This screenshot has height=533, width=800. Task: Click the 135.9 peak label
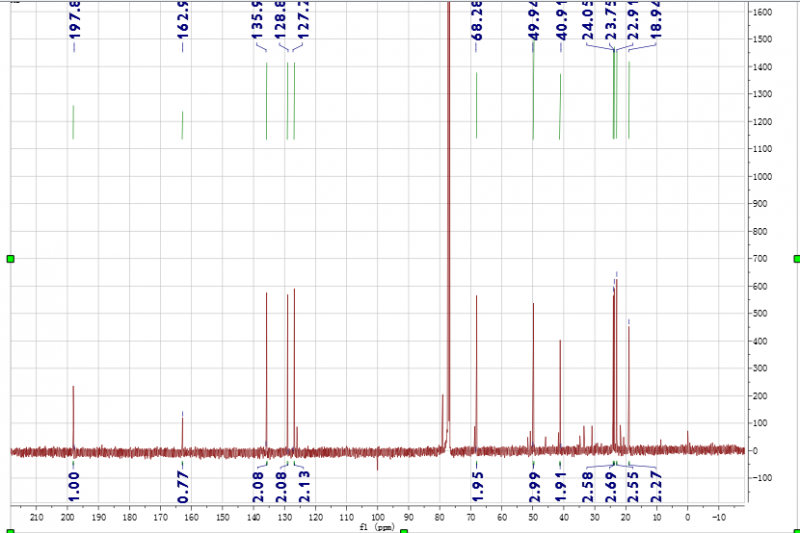click(257, 21)
